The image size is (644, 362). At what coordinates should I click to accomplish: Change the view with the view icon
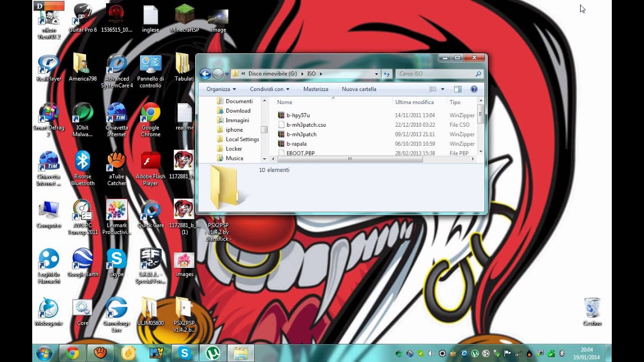(x=433, y=89)
